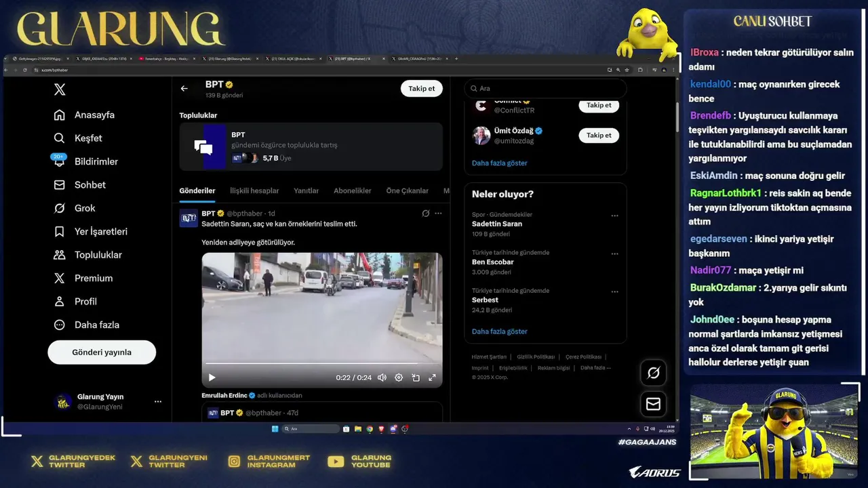Viewport: 868px width, 488px height.
Task: Mute the video with the volume icon
Action: tap(382, 378)
